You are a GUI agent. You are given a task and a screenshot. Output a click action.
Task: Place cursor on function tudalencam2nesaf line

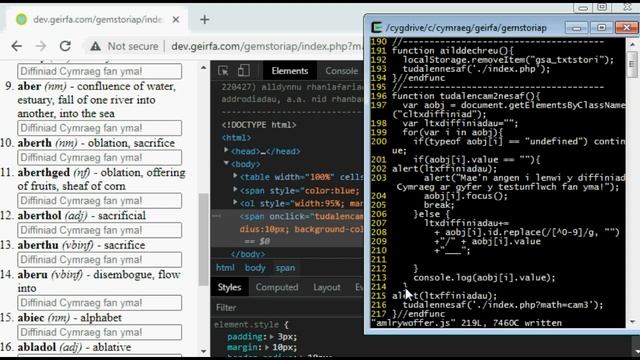tap(465, 96)
